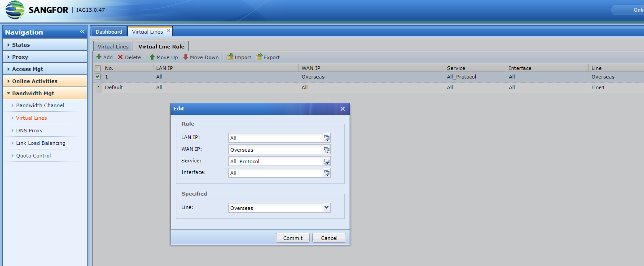Click the green Move Up arrow

point(152,57)
